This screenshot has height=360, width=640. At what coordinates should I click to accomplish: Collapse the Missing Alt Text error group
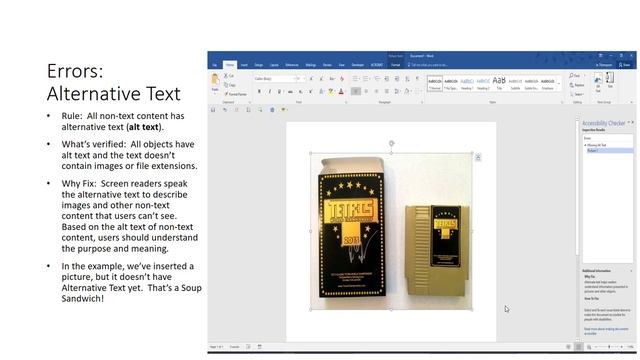pos(585,145)
